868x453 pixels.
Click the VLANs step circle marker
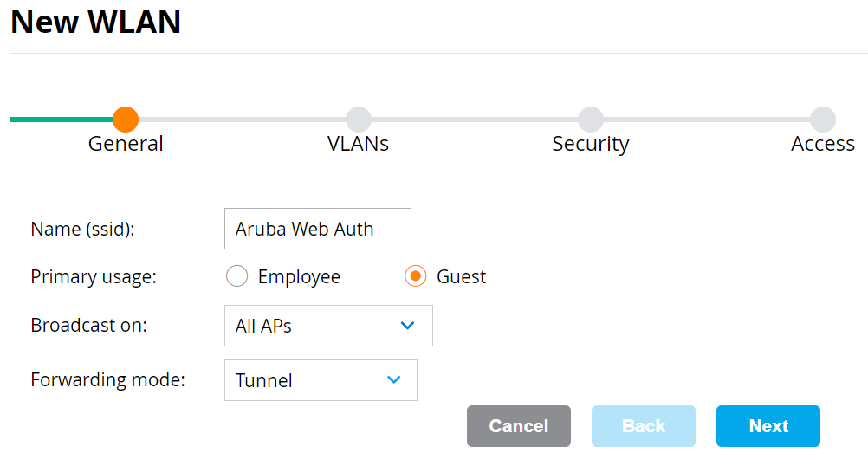pos(359,120)
